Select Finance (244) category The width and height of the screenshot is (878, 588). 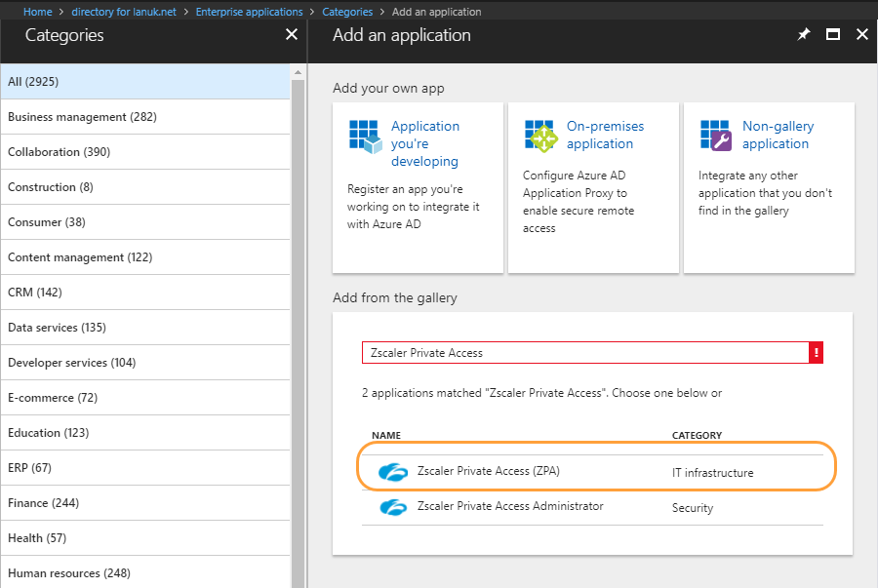click(145, 503)
